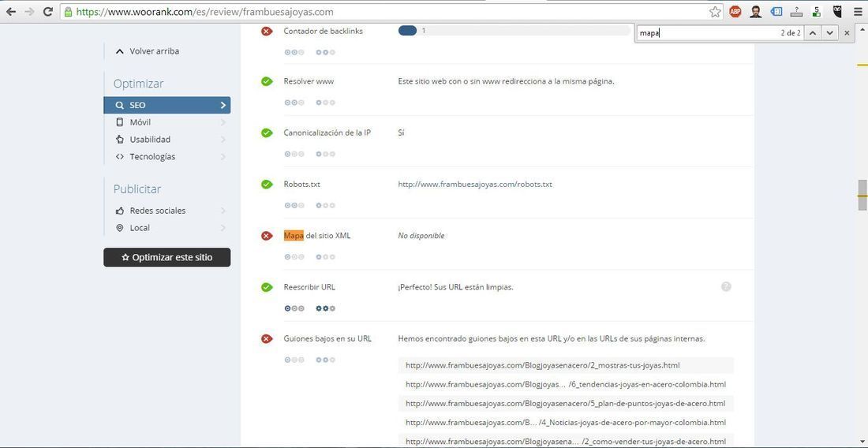This screenshot has width=868, height=448.
Task: Bookmark this page with the star icon
Action: pyautogui.click(x=715, y=12)
